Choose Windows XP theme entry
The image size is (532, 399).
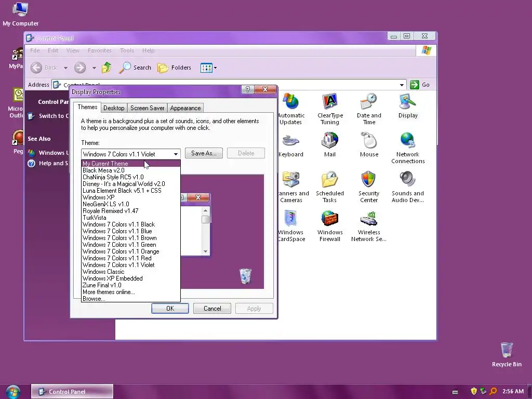[x=130, y=197]
